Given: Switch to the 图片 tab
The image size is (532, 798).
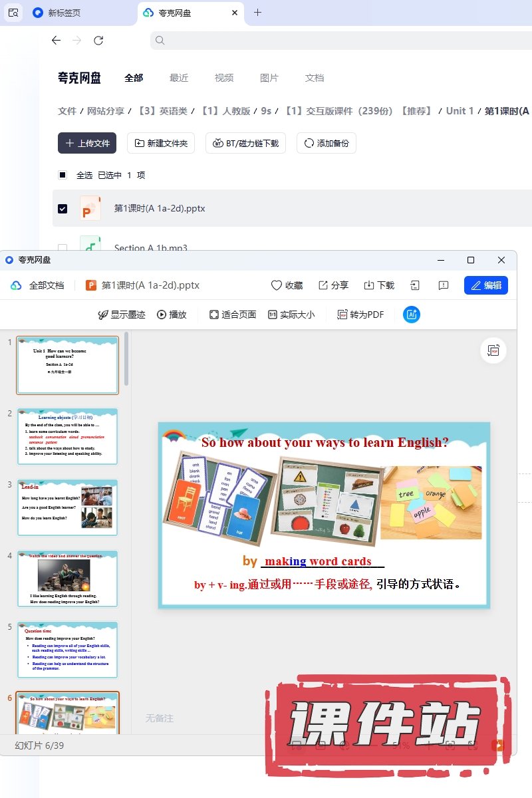Looking at the screenshot, I should 269,78.
